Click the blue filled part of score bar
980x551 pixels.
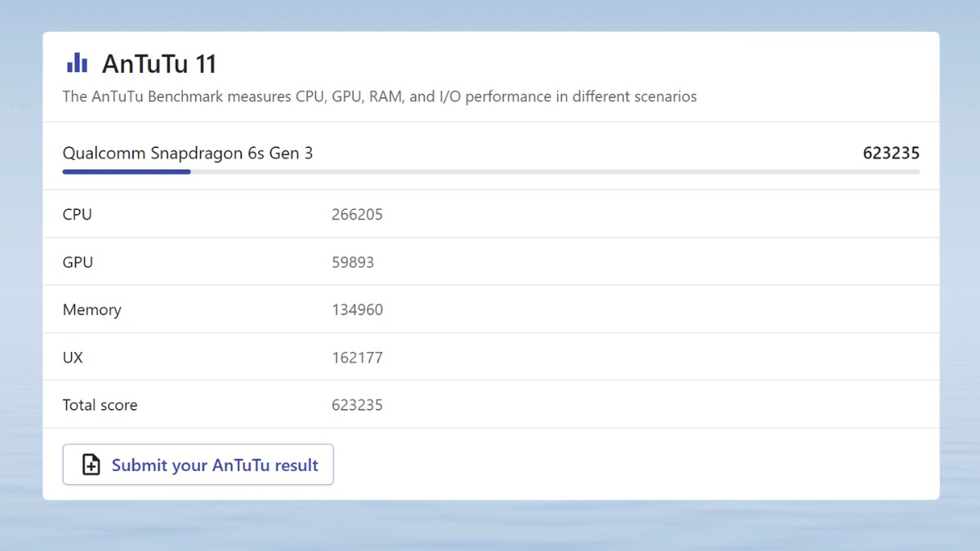click(127, 171)
